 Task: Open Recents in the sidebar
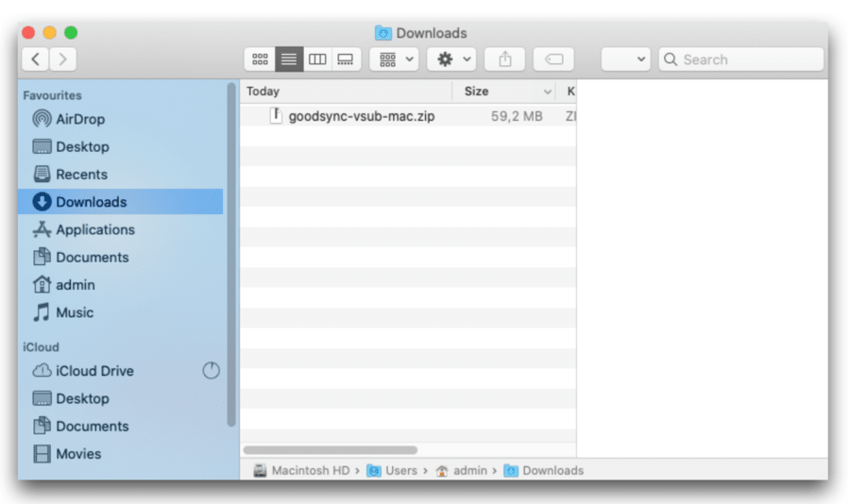pos(120,174)
